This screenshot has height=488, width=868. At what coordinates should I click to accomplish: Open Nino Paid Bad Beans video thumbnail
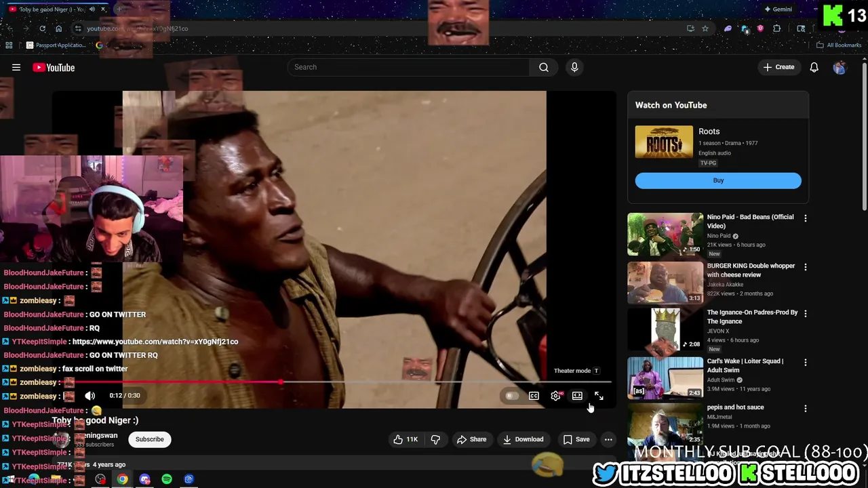(665, 235)
